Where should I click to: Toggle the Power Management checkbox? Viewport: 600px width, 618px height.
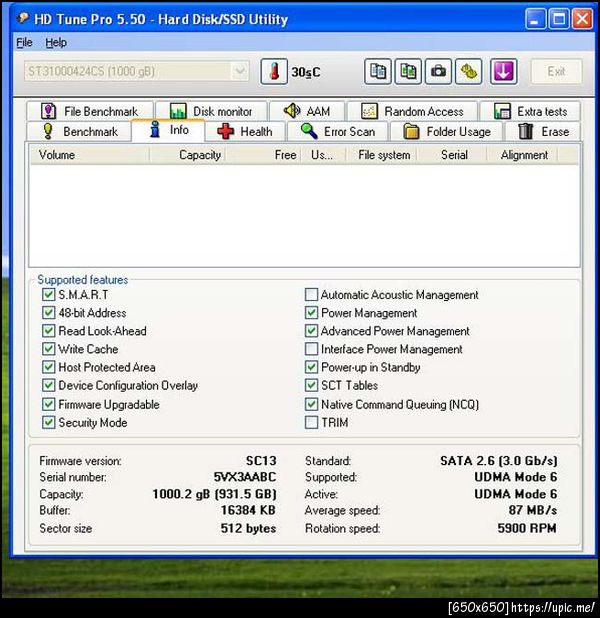coord(311,313)
